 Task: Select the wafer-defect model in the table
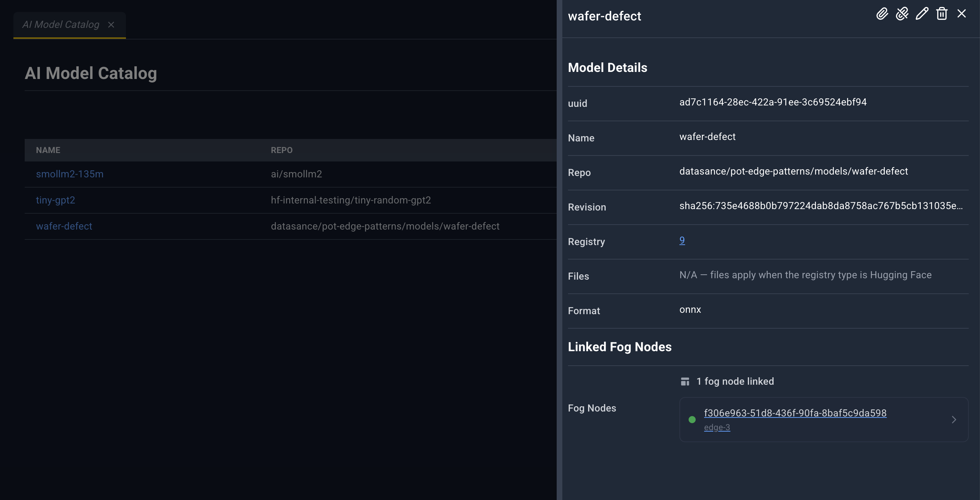(64, 226)
